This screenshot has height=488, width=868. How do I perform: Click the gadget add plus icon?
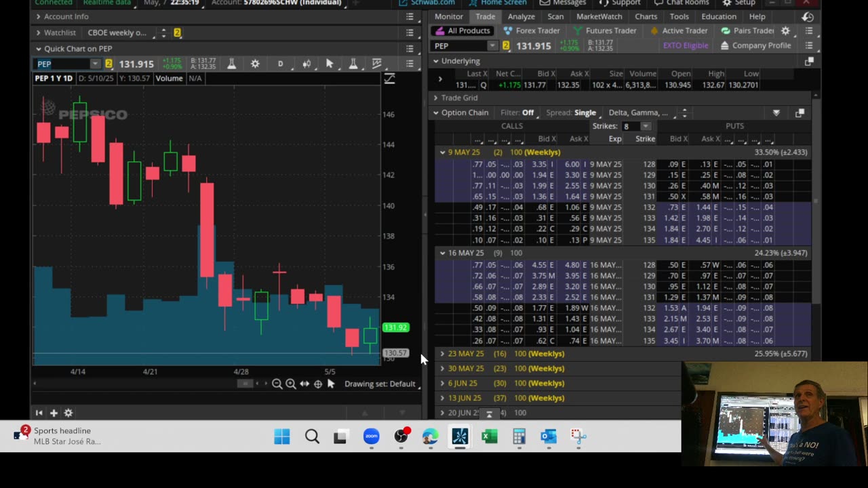(54, 413)
